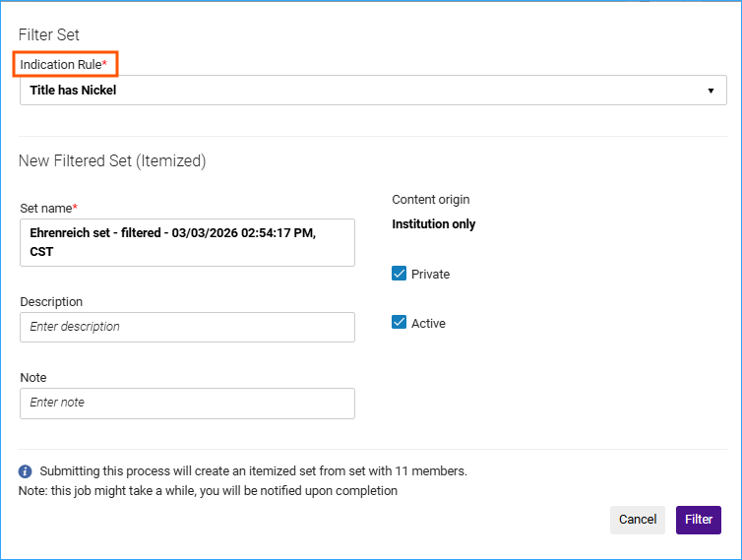Click the Set name input field
The width and height of the screenshot is (742, 560).
pos(187,242)
